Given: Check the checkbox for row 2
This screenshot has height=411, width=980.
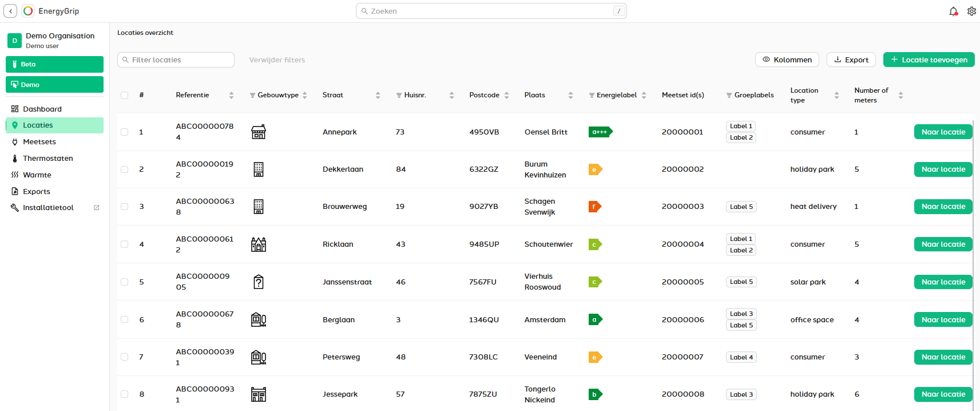Looking at the screenshot, I should coord(124,169).
